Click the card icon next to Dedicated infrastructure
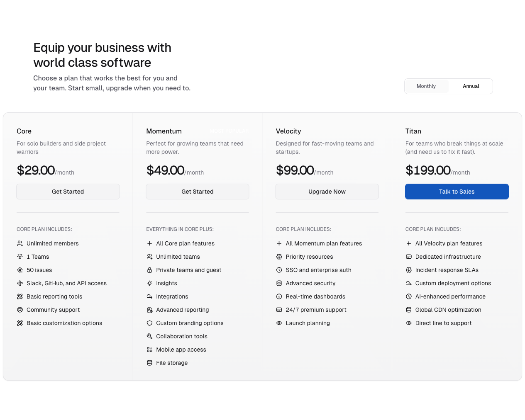 pos(408,257)
